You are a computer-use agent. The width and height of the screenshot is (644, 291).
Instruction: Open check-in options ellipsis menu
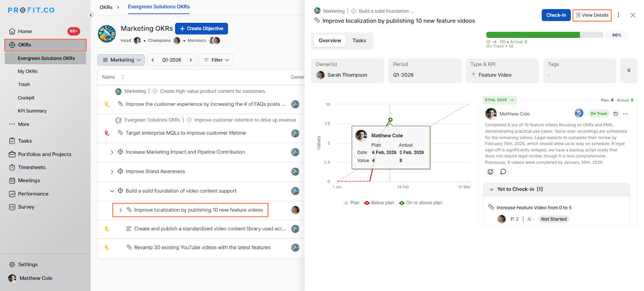(x=625, y=114)
